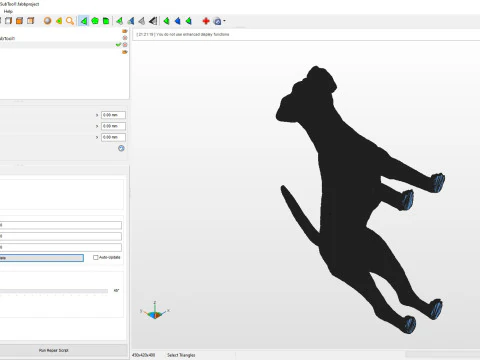Image resolution: width=480 pixels, height=360 pixels.
Task: Click the second long statistics field above Update
Action: click(61, 236)
